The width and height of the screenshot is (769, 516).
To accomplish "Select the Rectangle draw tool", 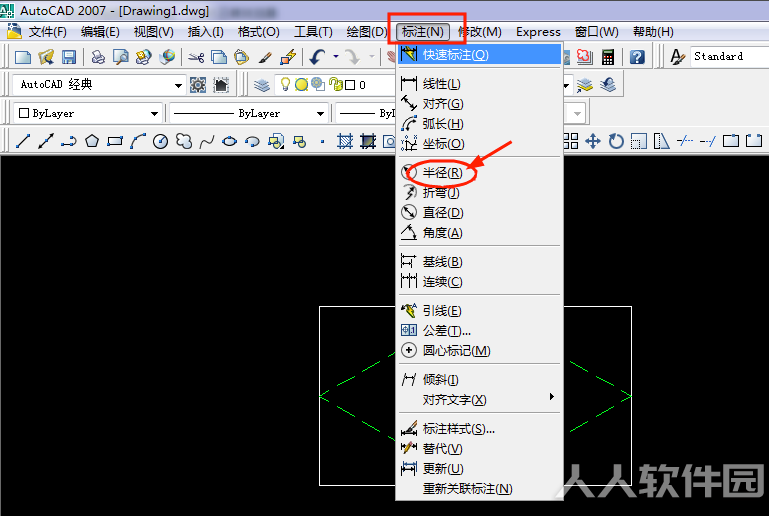I will pyautogui.click(x=115, y=141).
